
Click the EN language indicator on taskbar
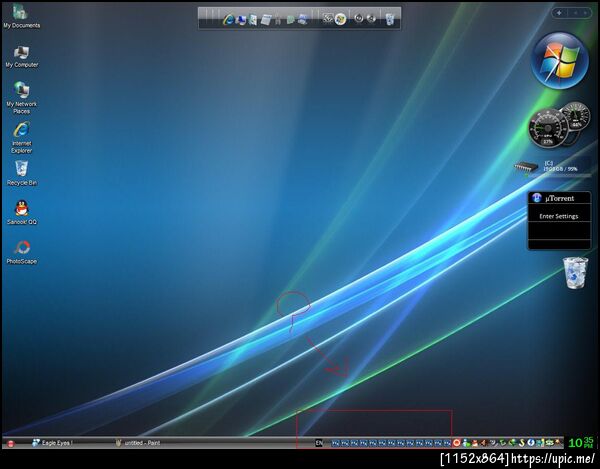click(x=319, y=443)
